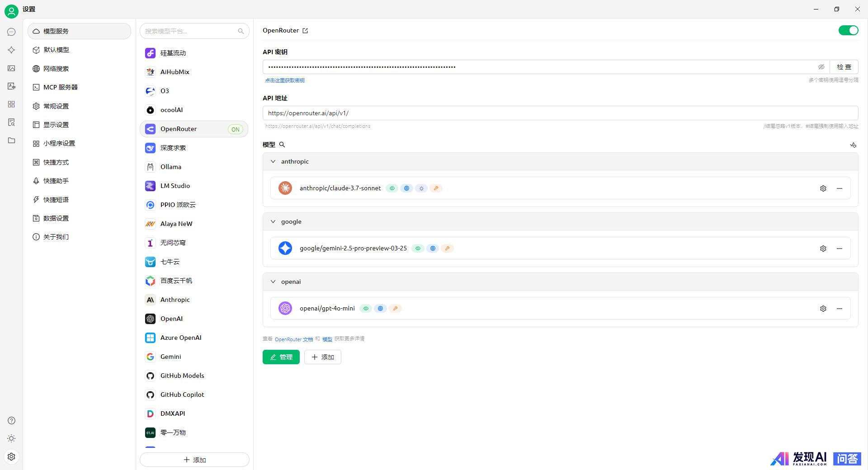This screenshot has width=868, height=470.
Task: Click the vision tag icon on gpt-4o-mini
Action: coord(366,309)
